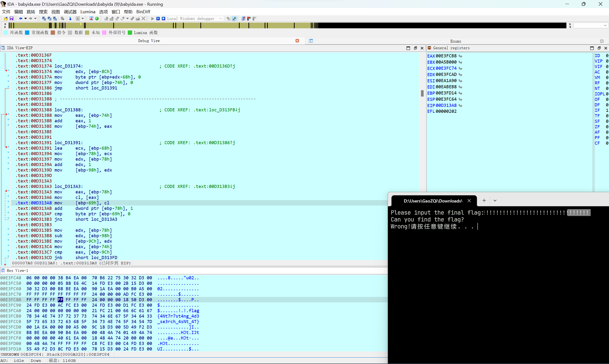Open the BinDiff menu
This screenshot has width=609, height=364.
(143, 12)
